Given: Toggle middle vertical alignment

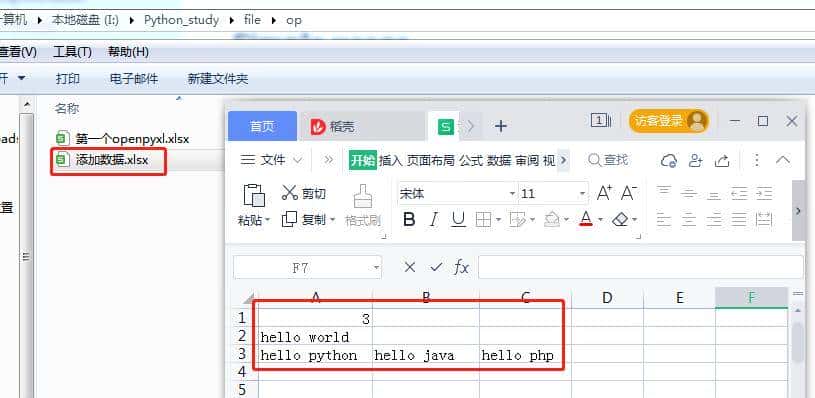Looking at the screenshot, I should point(689,193).
